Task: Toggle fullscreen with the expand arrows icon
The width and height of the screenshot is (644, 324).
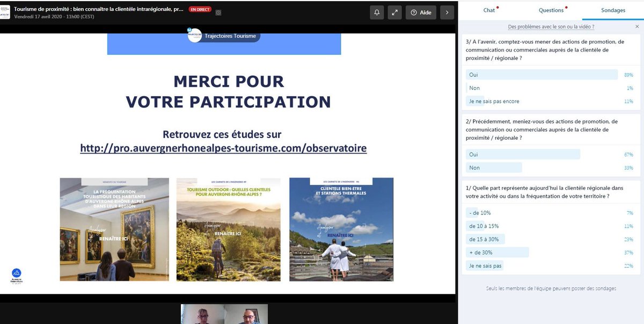Action: (394, 12)
